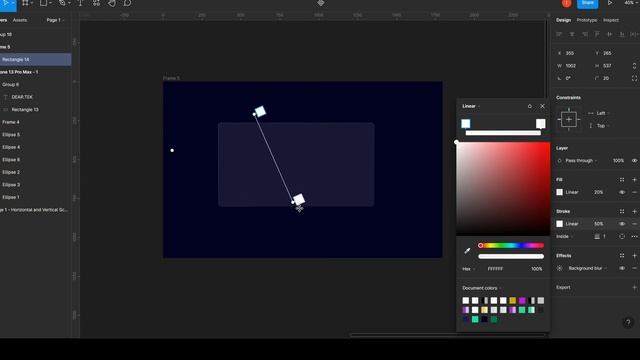Flip the gradient direction icon
Image resolution: width=640 pixels, height=360 pixels.
[x=530, y=106]
